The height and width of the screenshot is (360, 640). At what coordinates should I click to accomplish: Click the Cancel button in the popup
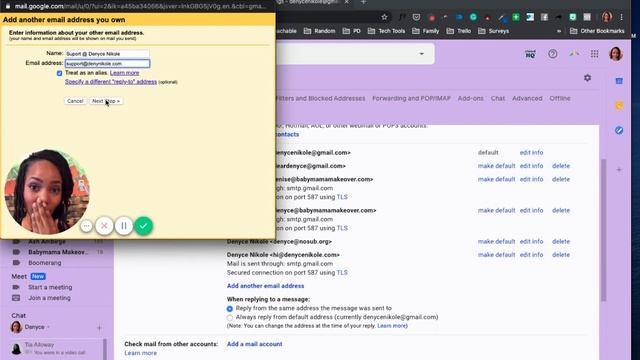tap(75, 101)
